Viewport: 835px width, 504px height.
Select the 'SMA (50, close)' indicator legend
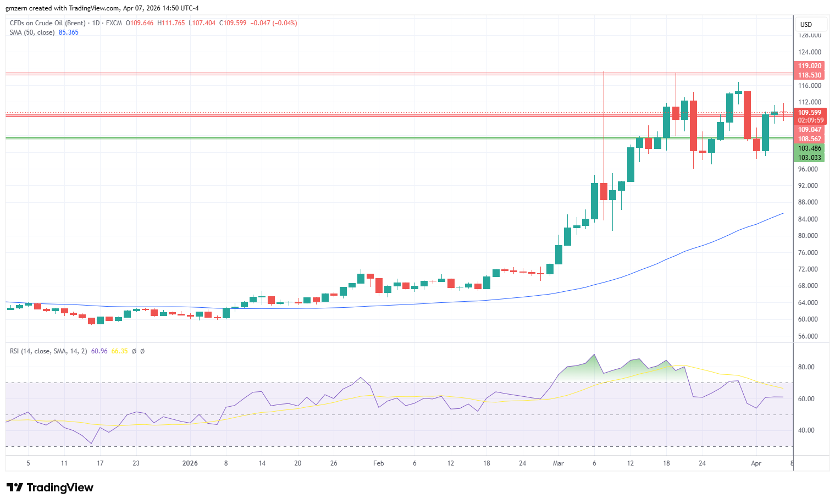coord(32,32)
